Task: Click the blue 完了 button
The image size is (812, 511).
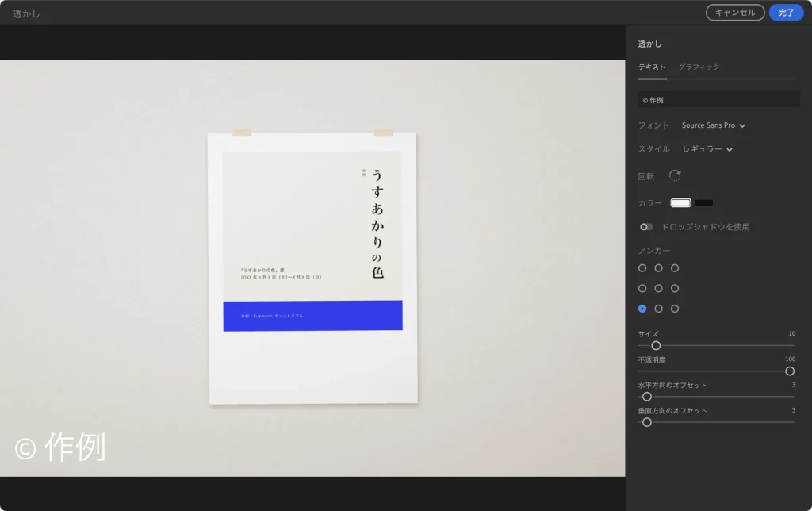Action: 786,13
